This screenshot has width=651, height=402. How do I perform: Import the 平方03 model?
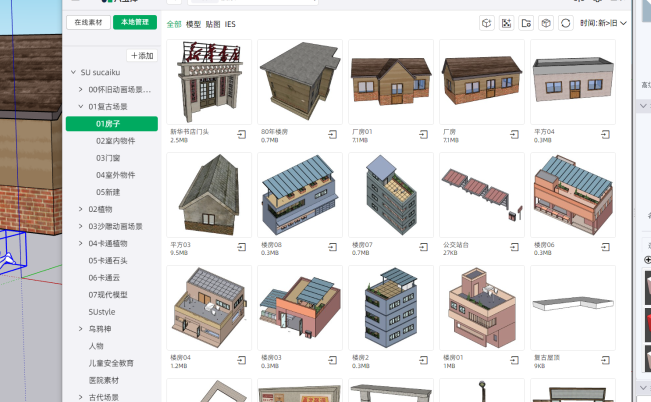coord(242,248)
